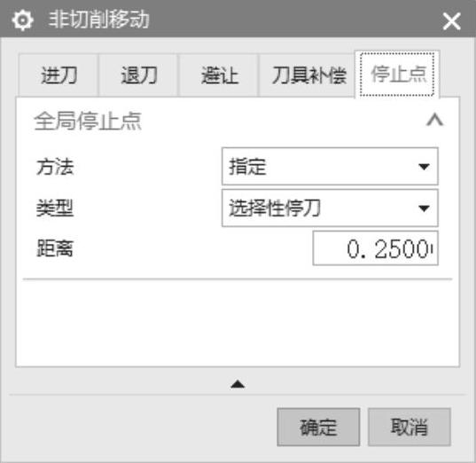476x463 pixels.
Task: Go to the 刀具补偿 tab
Action: pos(308,75)
